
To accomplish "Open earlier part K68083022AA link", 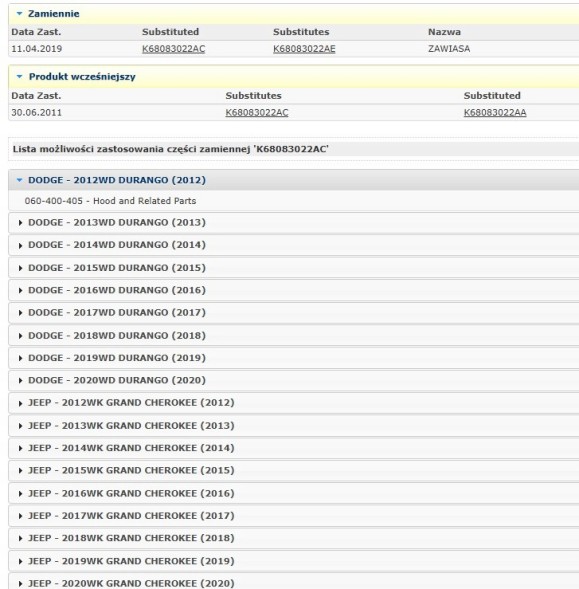I will coord(495,113).
